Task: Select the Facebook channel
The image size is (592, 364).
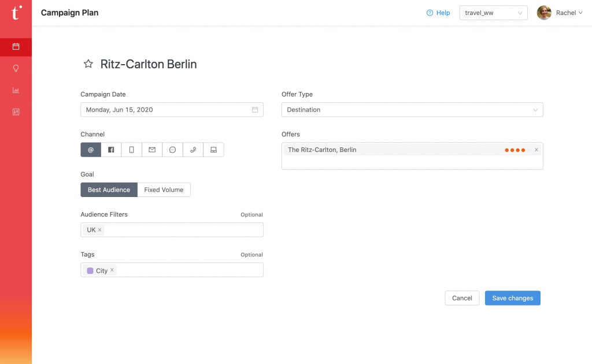Action: [x=111, y=150]
